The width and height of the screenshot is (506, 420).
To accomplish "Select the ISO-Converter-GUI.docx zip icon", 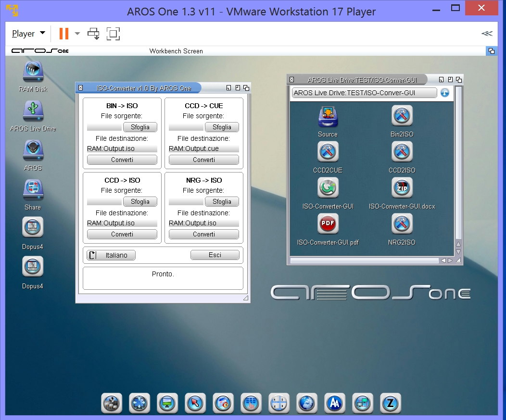I will (x=402, y=187).
